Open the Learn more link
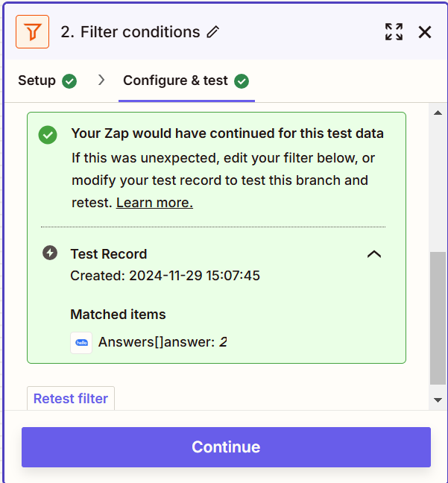The width and height of the screenshot is (448, 483). [154, 203]
